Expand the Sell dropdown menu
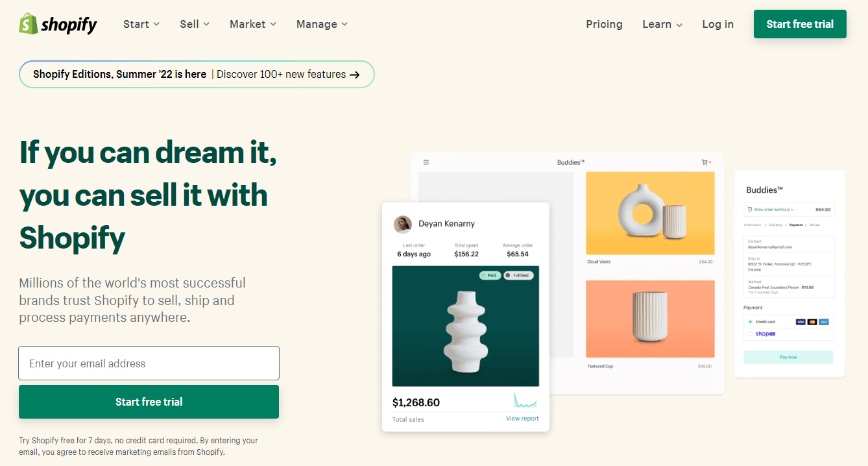Viewport: 868px width, 466px height. 195,24
